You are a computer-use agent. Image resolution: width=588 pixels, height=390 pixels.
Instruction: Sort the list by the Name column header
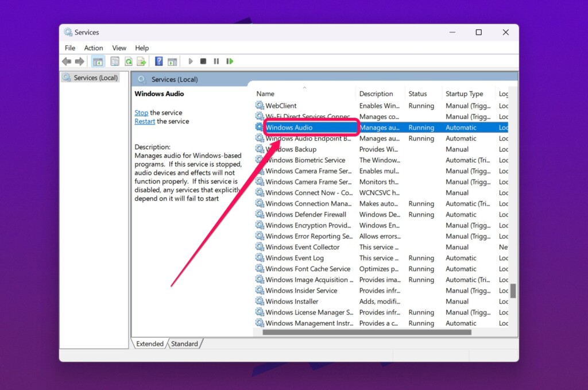pyautogui.click(x=265, y=94)
